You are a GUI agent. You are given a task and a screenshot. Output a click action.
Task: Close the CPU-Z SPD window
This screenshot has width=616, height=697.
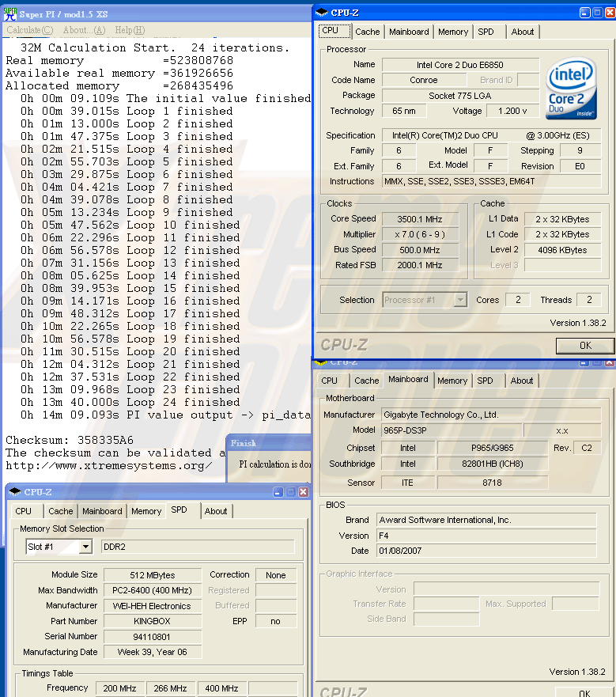point(304,492)
